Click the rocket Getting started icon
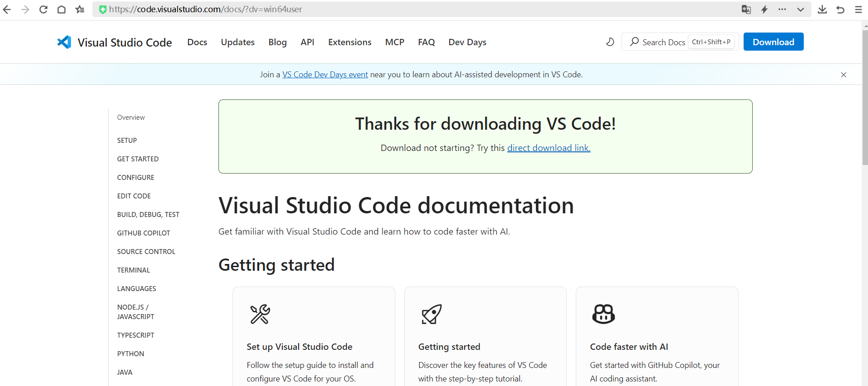This screenshot has height=386, width=868. [x=432, y=314]
